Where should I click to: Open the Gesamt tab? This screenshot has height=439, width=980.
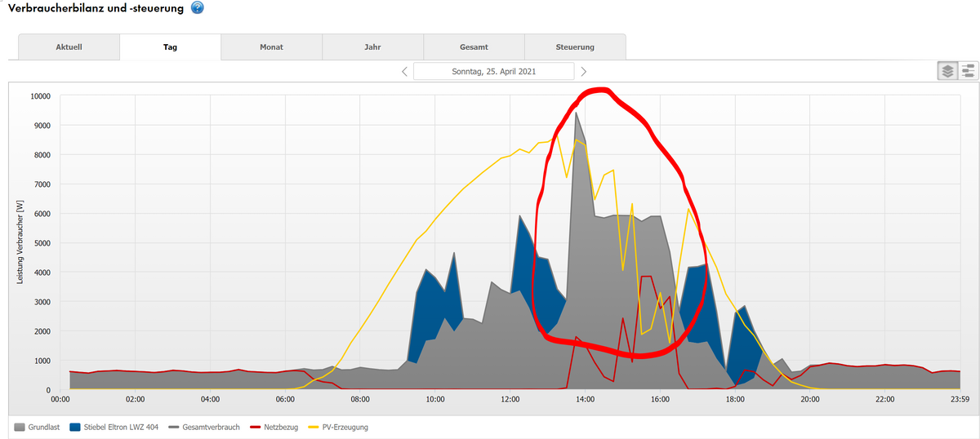(x=474, y=47)
